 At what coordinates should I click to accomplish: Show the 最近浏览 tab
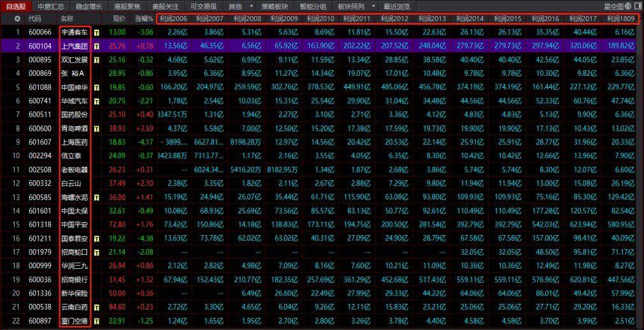396,6
